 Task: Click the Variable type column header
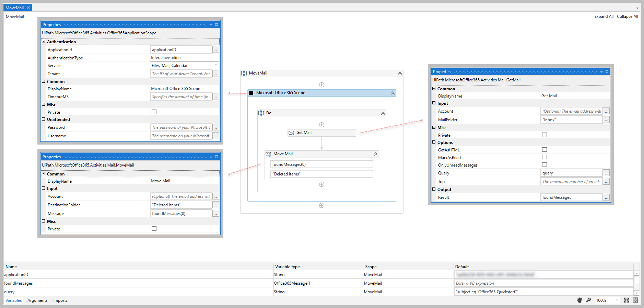[x=319, y=267]
